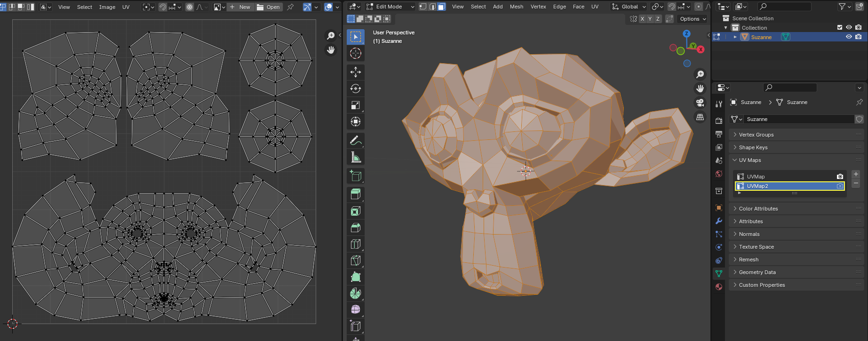The height and width of the screenshot is (341, 868).
Task: Activate the Cursor tool
Action: click(356, 53)
